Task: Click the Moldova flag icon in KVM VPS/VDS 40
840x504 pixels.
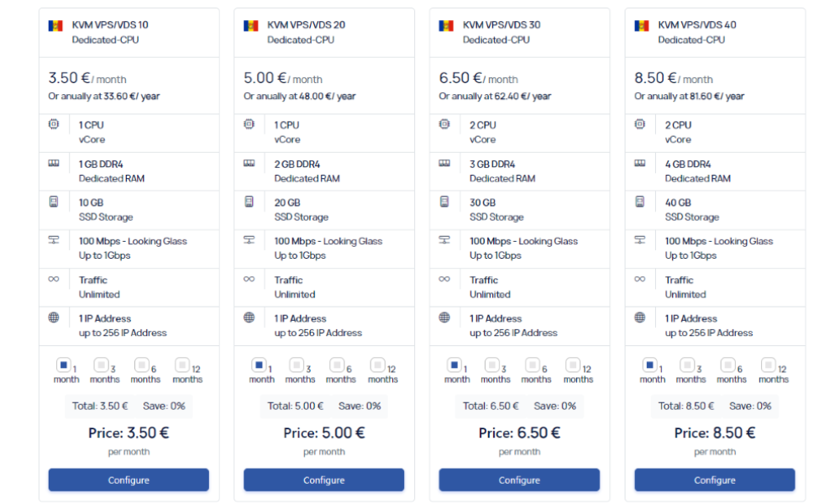Action: [x=642, y=25]
